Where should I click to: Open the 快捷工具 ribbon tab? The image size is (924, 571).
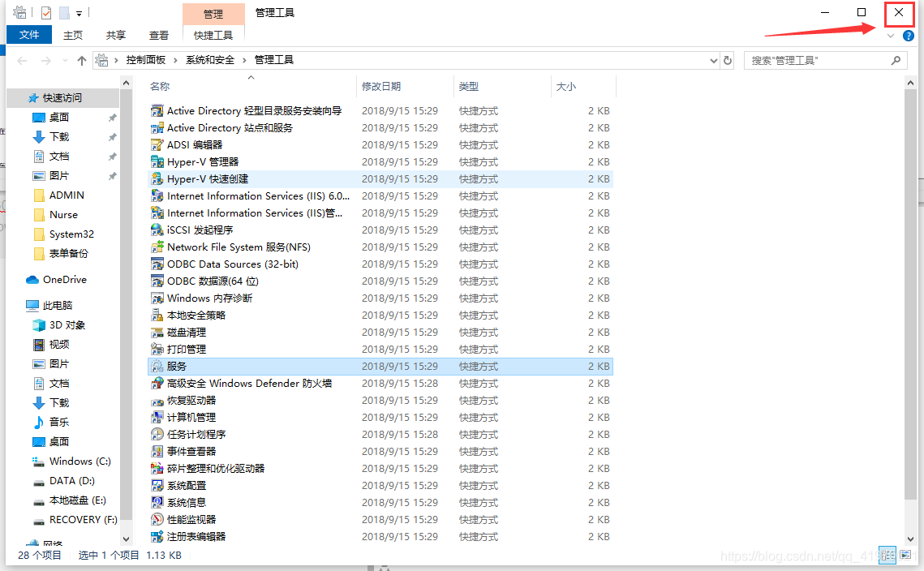coord(213,36)
